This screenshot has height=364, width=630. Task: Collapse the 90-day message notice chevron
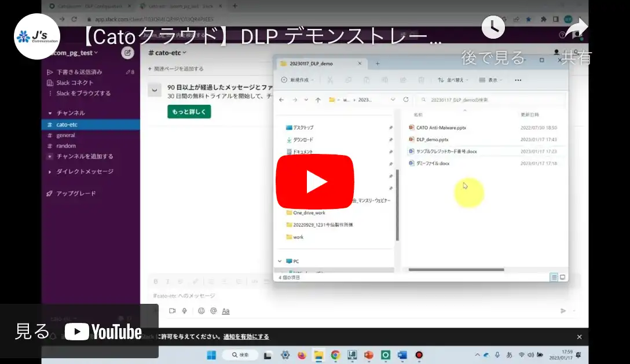click(154, 90)
